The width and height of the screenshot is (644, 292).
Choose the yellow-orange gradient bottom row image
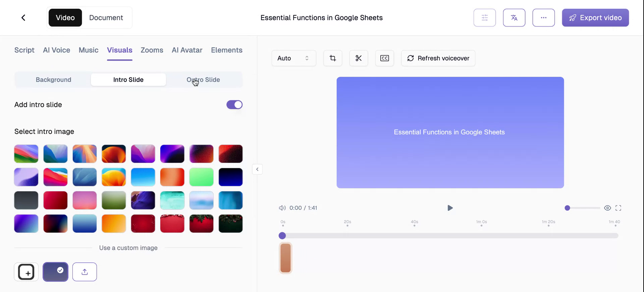point(114,224)
